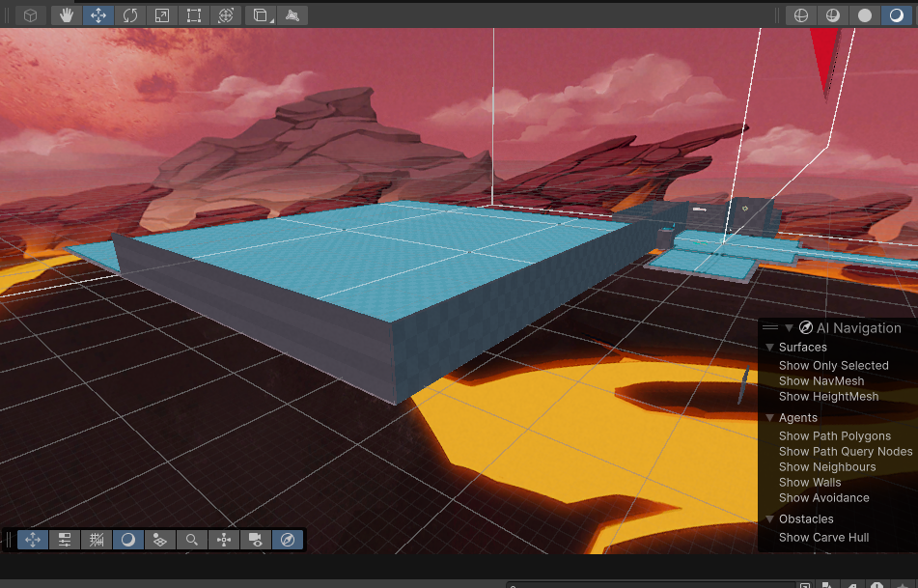This screenshot has width=918, height=588.
Task: Click Show Path Polygons option
Action: [834, 436]
